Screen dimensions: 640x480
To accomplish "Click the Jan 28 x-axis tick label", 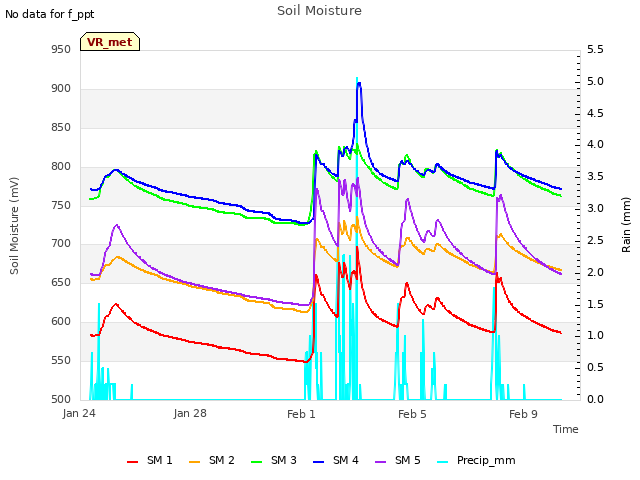I will click(x=190, y=414).
